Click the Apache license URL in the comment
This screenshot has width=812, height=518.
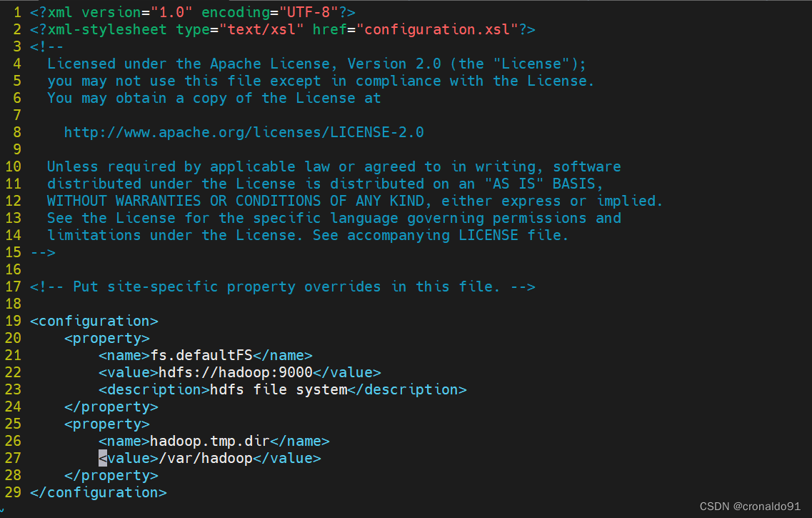[x=244, y=133]
